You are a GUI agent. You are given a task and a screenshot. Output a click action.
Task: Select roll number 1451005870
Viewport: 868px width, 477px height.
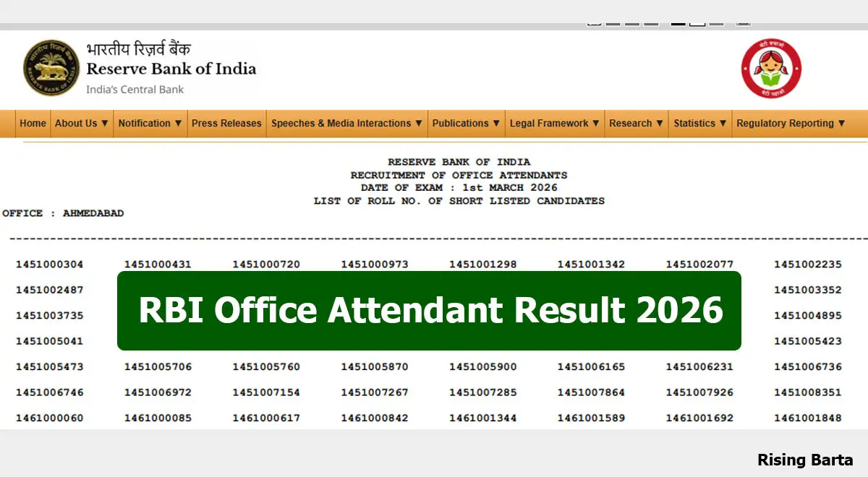[x=375, y=367]
